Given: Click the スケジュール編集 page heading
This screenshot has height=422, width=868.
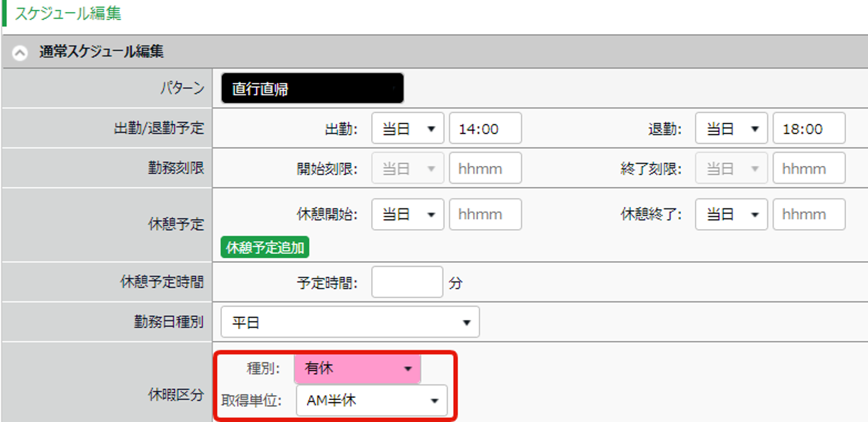Looking at the screenshot, I should [67, 12].
